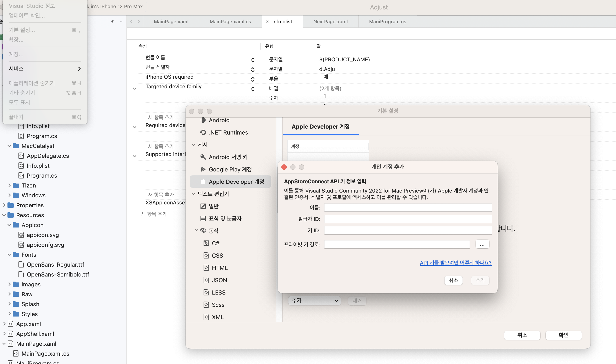Switch to the MainPage.xaml.cs tab
The width and height of the screenshot is (616, 364).
click(230, 22)
